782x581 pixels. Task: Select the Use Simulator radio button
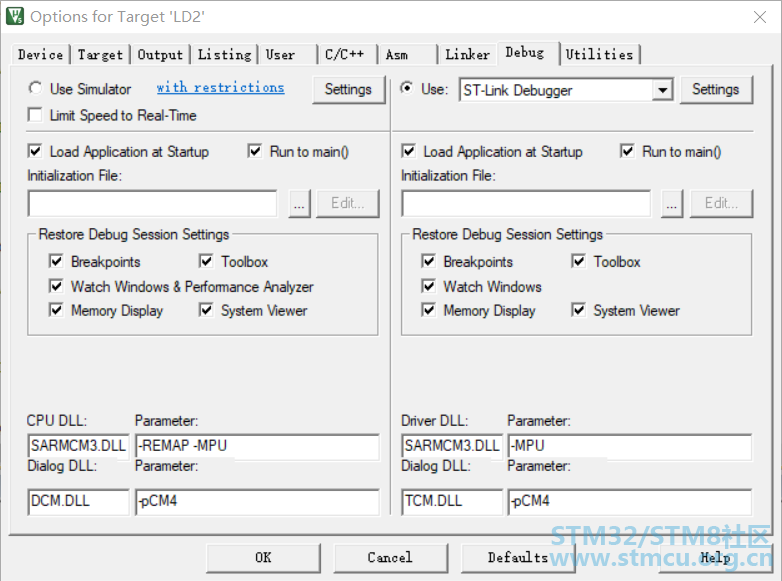click(35, 88)
